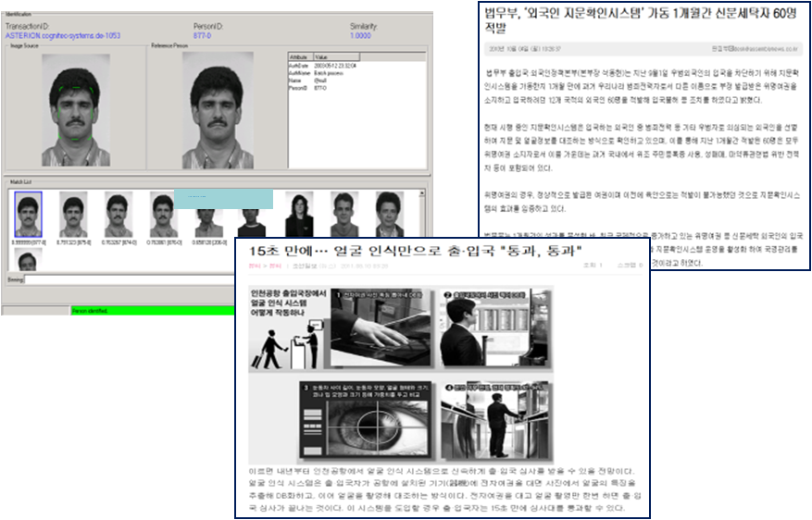Image resolution: width=812 pixels, height=520 pixels.
Task: Click the 인천공항 출입국장에서 infographic caption
Action: [289, 303]
